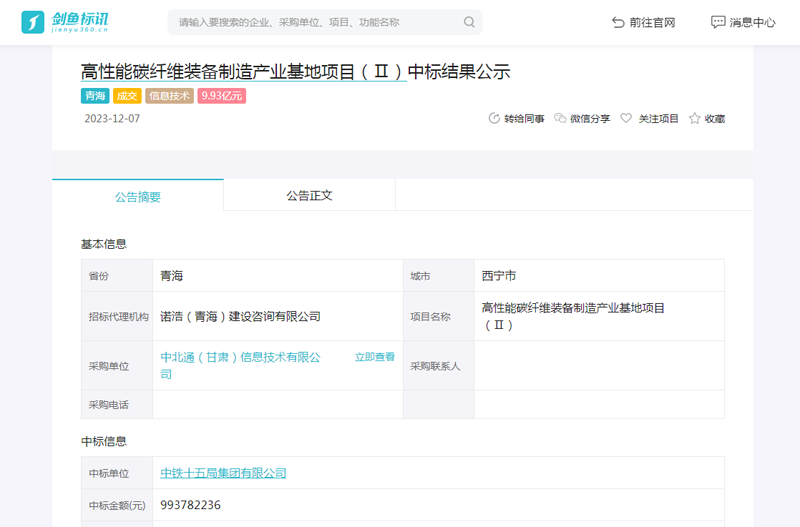The image size is (800, 527).
Task: Click the project title heading
Action: tap(295, 71)
